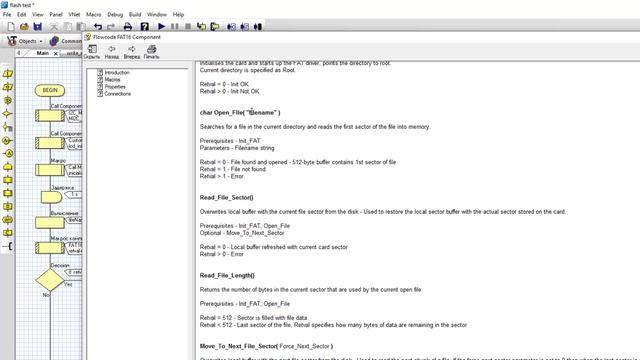
Task: Click Скрыть to hide help navigation pane
Action: point(92,51)
